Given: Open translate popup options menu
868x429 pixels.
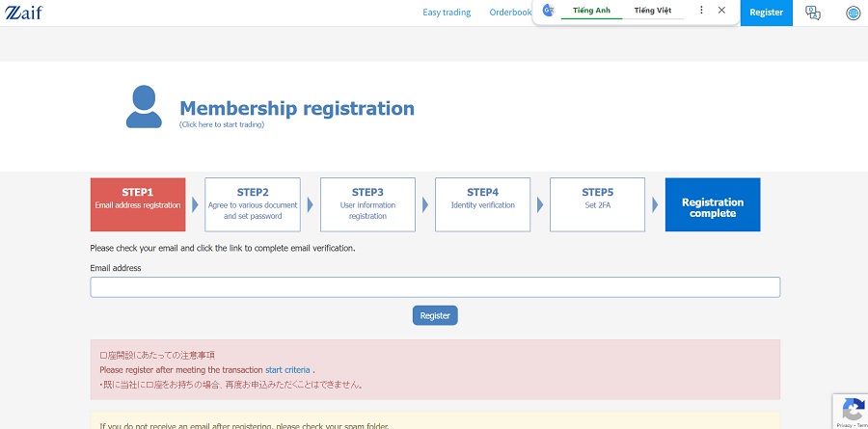Looking at the screenshot, I should [701, 10].
